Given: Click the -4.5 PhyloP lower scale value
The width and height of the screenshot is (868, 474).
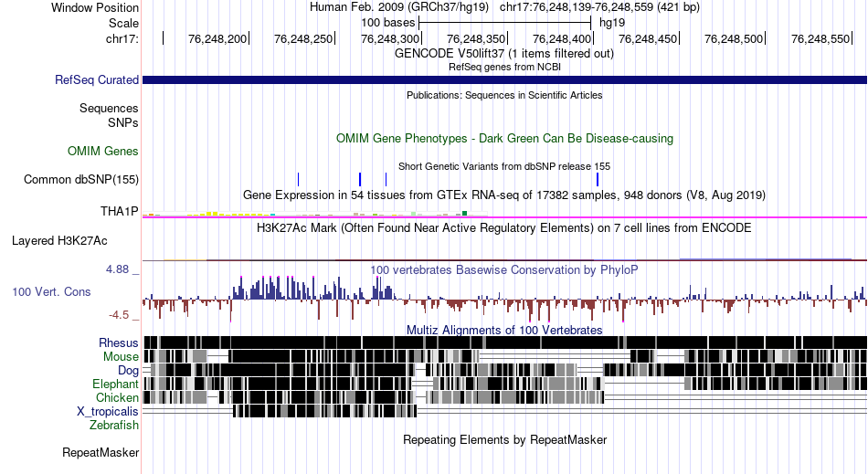Looking at the screenshot, I should click(x=119, y=315).
